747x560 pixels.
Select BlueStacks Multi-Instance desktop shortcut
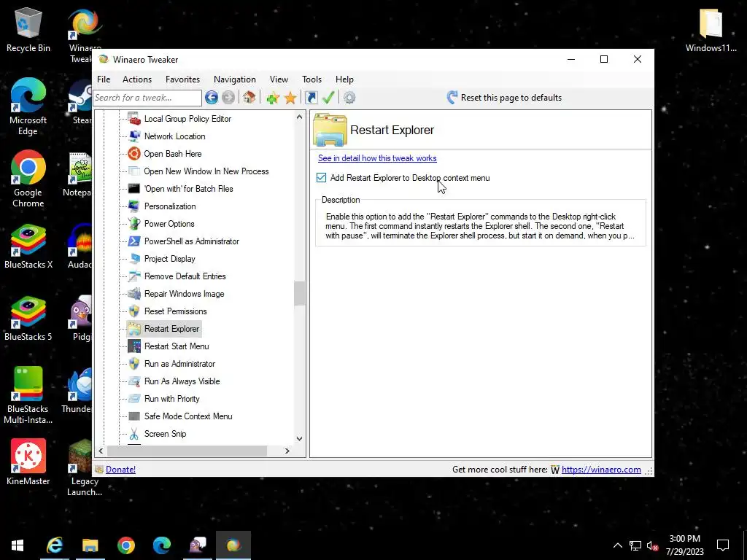28,395
